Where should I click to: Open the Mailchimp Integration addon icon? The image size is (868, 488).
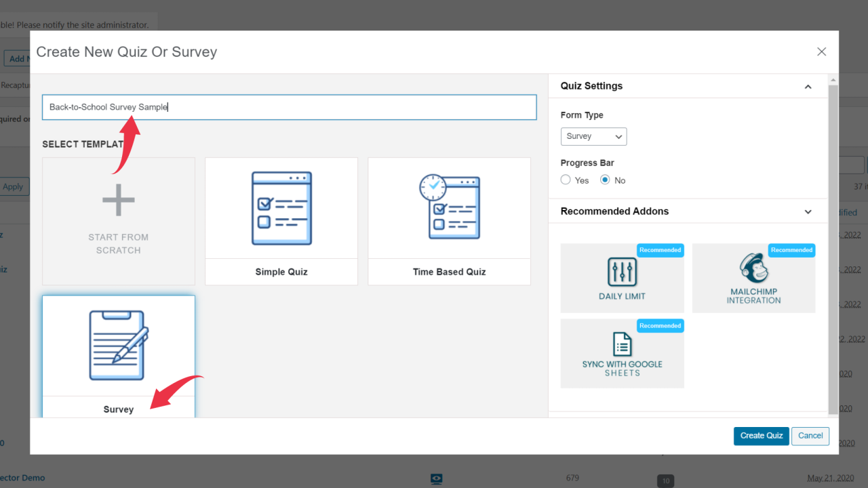coord(753,268)
